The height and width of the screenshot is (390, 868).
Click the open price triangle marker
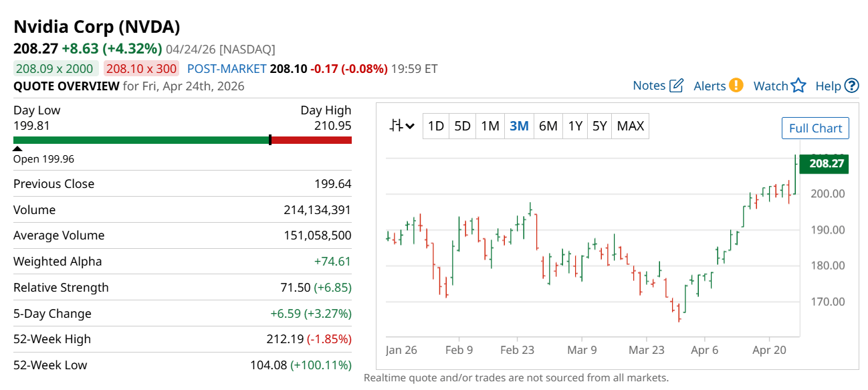pyautogui.click(x=17, y=149)
